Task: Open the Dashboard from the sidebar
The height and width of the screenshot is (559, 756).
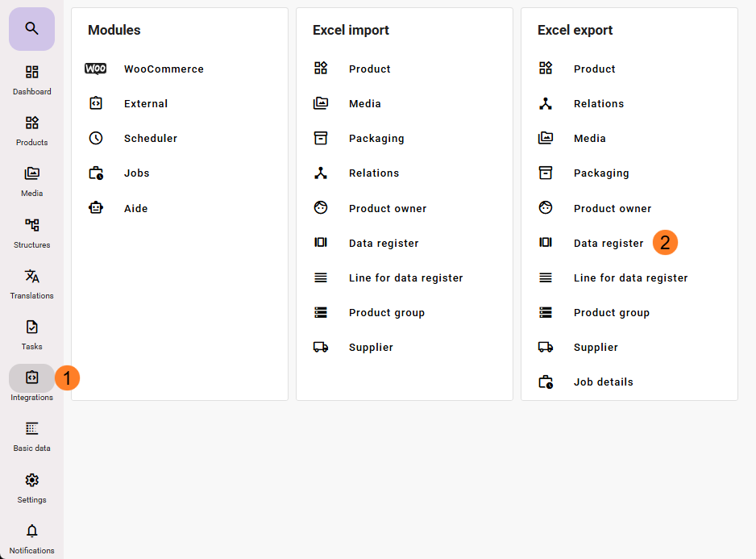Action: pos(31,79)
